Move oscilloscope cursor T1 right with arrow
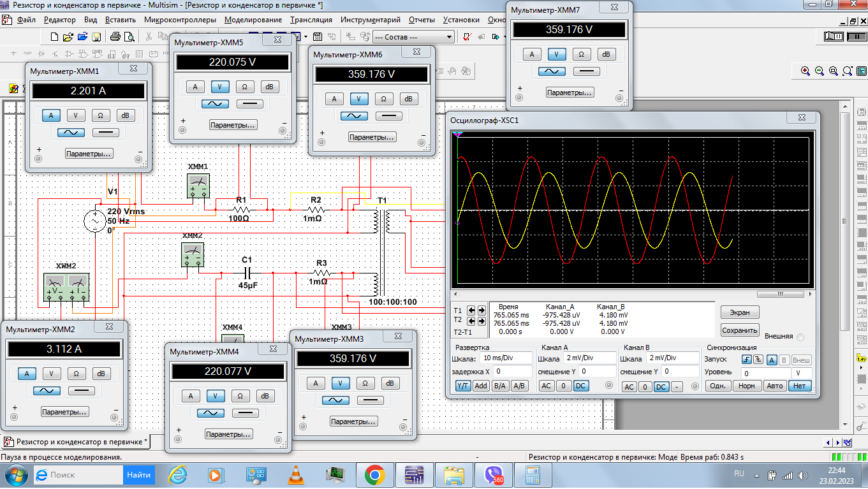The height and width of the screenshot is (489, 868). pyautogui.click(x=480, y=310)
